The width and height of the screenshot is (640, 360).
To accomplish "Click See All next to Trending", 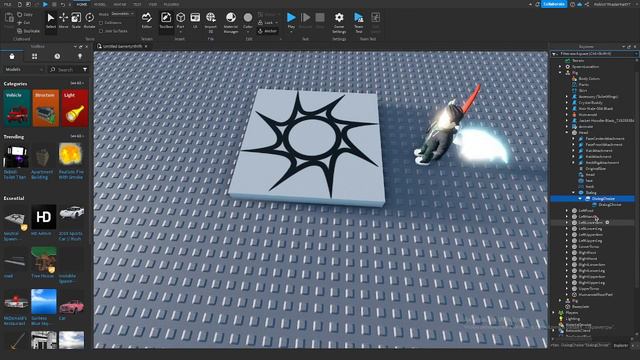I will 77,136.
